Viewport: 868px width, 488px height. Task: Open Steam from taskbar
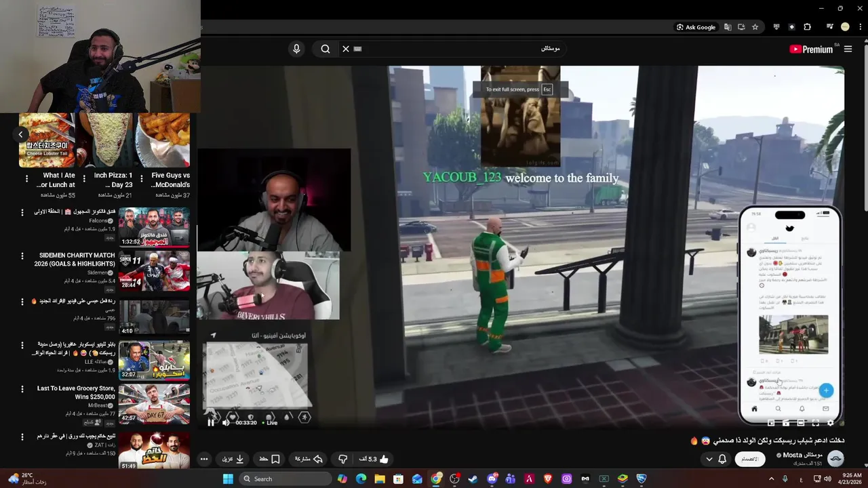473,479
